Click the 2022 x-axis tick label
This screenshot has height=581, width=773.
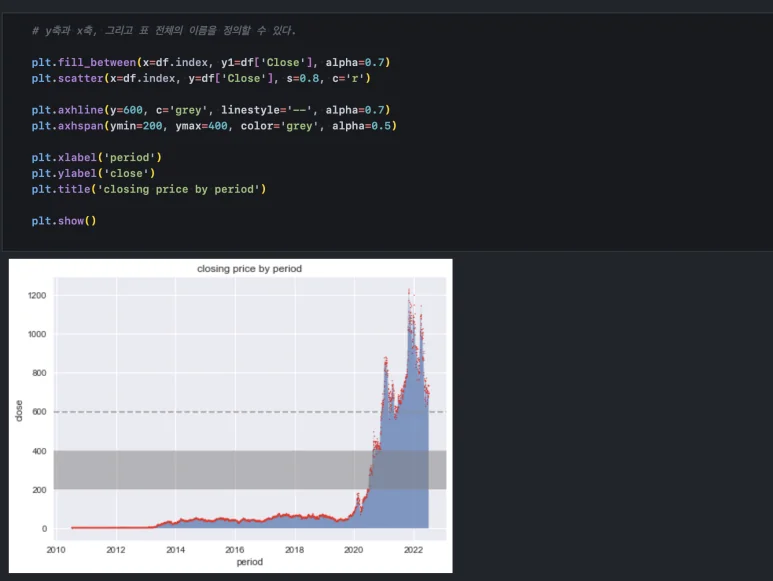(413, 550)
